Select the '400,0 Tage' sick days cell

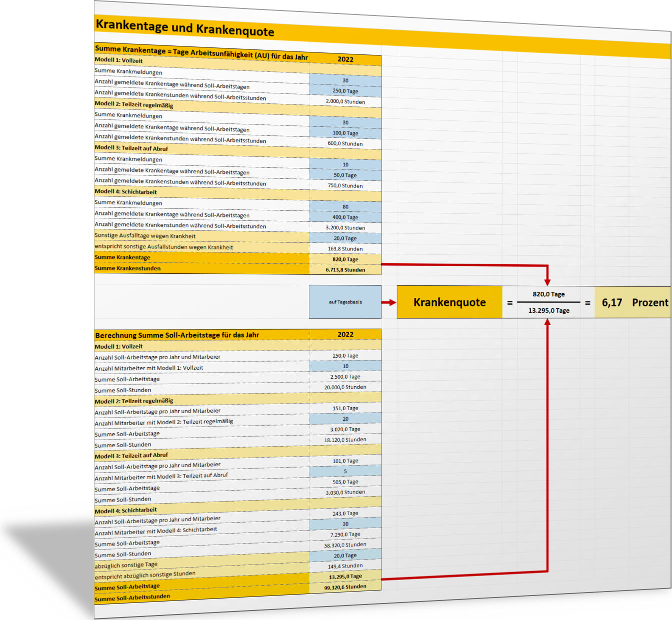345,217
